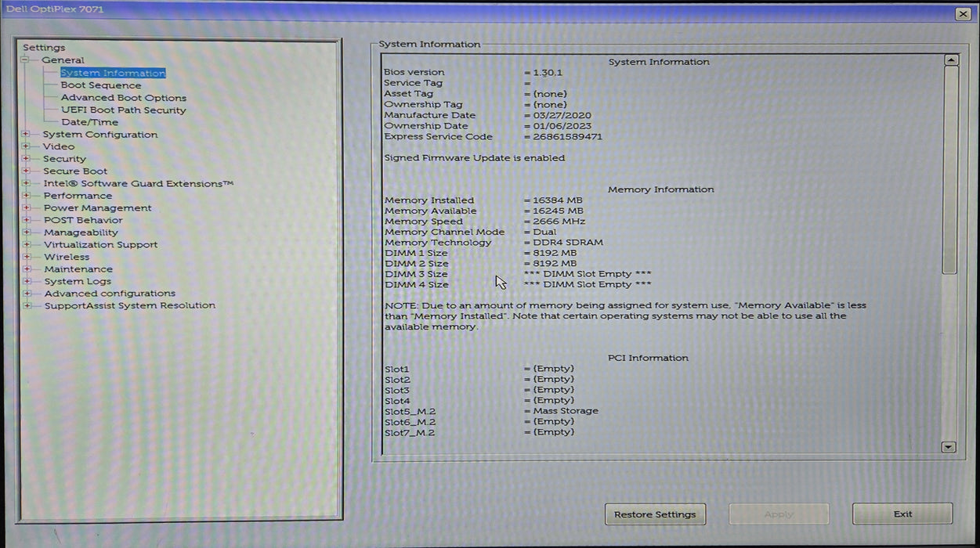Select the Wireless category label

(x=67, y=257)
